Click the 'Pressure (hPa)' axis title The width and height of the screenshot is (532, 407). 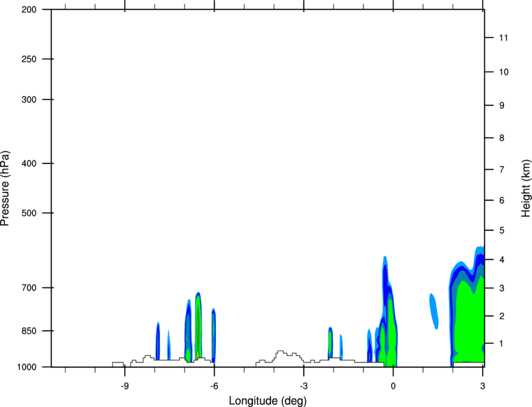pyautogui.click(x=5, y=188)
